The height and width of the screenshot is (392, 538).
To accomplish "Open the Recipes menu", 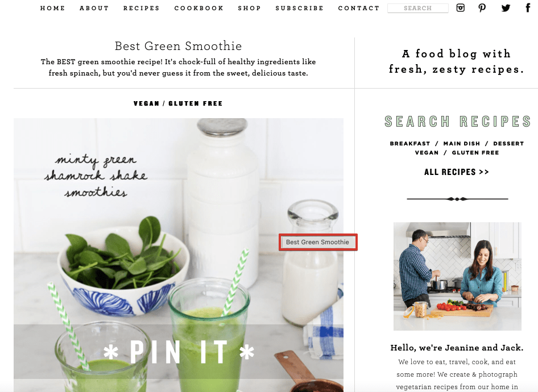I will tap(142, 8).
